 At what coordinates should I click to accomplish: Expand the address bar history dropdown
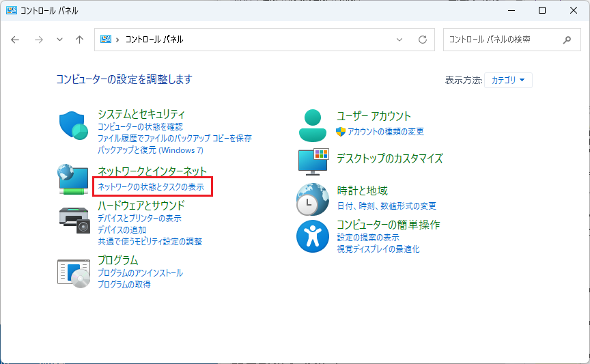tap(400, 40)
